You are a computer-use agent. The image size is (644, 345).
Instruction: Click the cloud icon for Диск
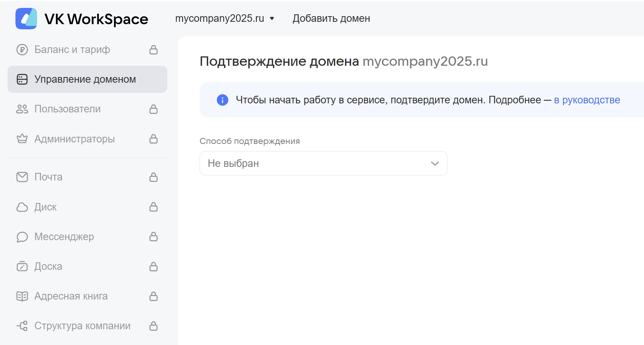[22, 207]
